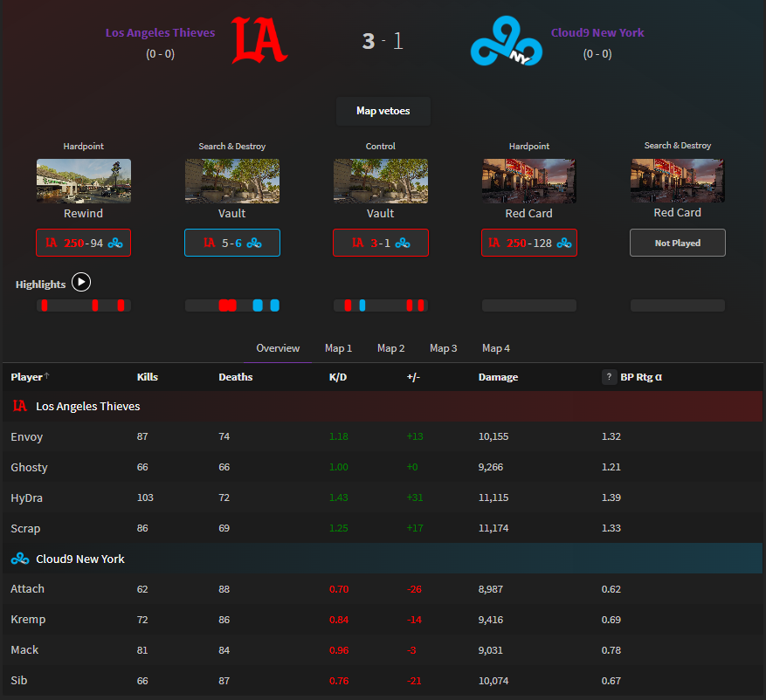Viewport: 766px width, 700px height.
Task: Sort by Deaths column
Action: click(236, 377)
